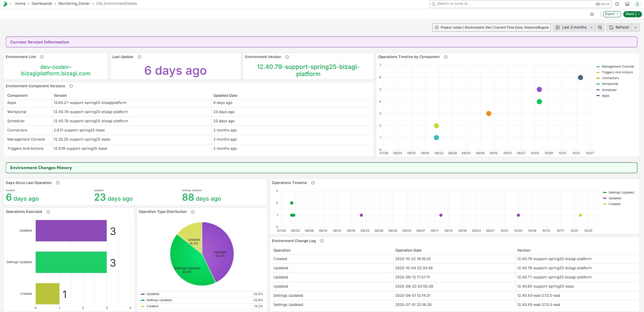Screen dimensions: 644x312
Task: Open the refresh interval dropdown arrow
Action: pos(636,27)
